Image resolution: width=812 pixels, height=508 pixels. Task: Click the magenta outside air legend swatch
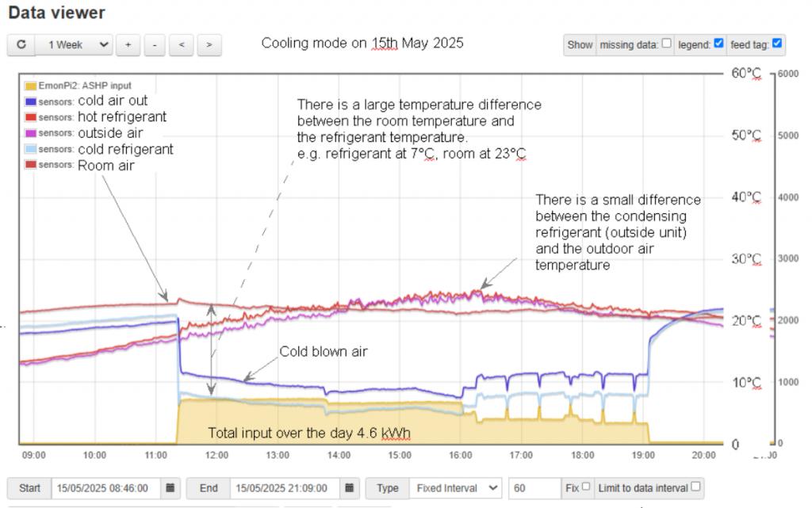pos(30,133)
